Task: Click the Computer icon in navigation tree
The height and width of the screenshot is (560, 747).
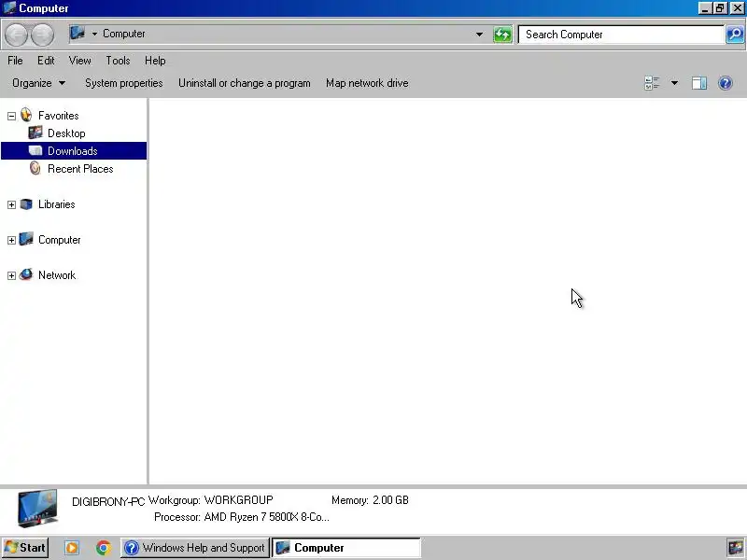Action: pyautogui.click(x=26, y=239)
